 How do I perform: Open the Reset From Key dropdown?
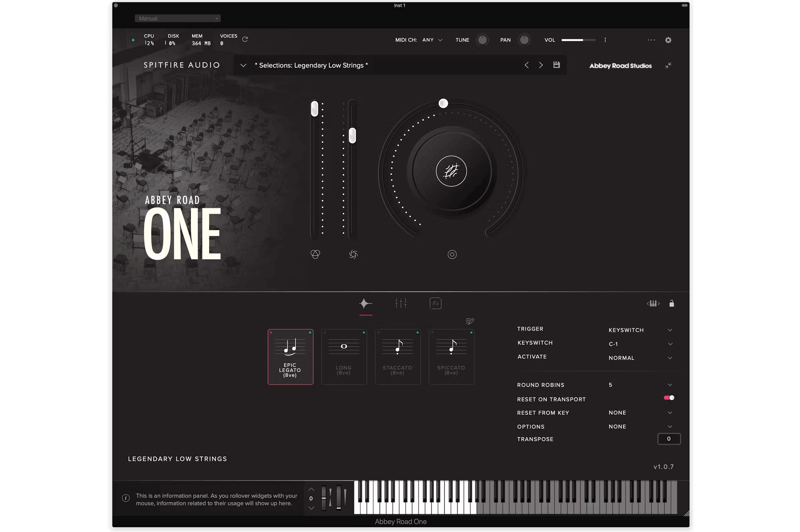pyautogui.click(x=640, y=412)
